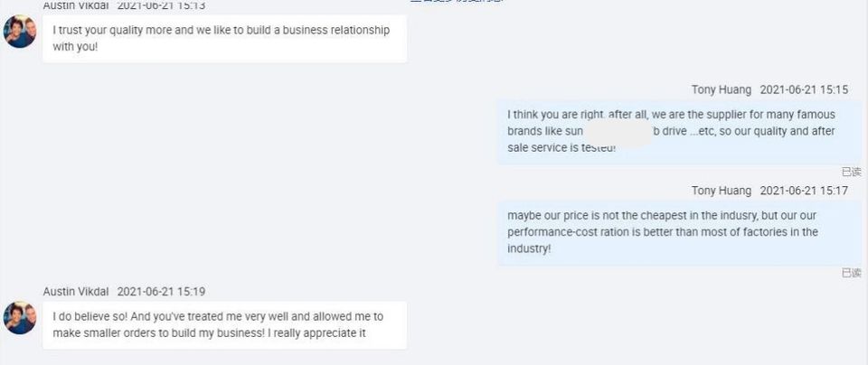Viewport: 868px width, 365px height.
Task: Click the "with you!" text in Austin's first message
Action: [75, 47]
